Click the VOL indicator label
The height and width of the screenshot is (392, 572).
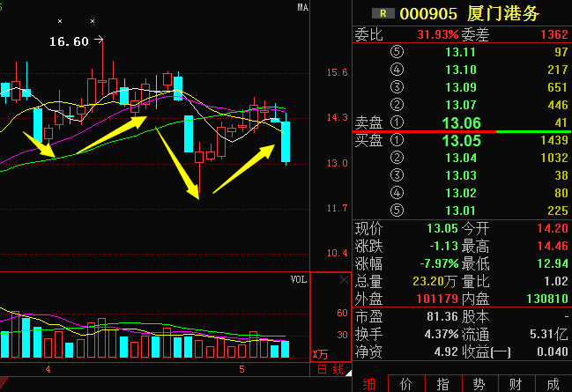(x=299, y=279)
